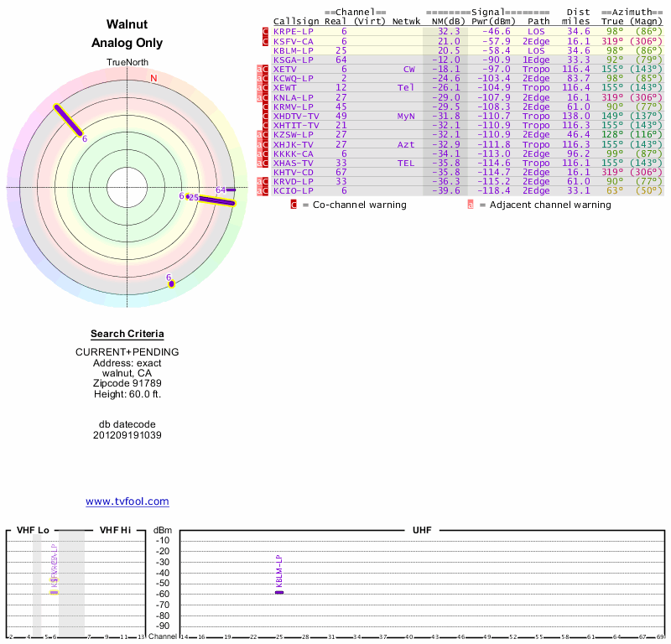The width and height of the screenshot is (671, 644).
Task: Select the KRPE-LP callsign in the table
Action: tap(293, 31)
